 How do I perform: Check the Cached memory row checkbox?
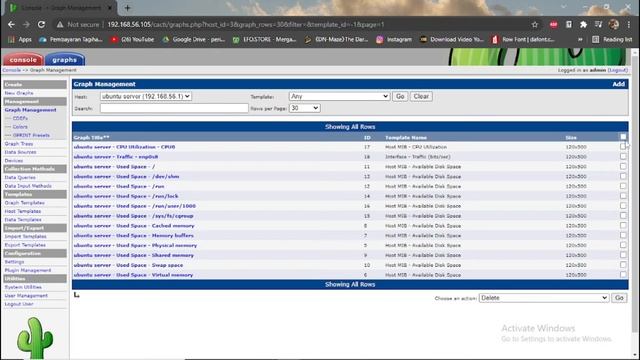623,225
